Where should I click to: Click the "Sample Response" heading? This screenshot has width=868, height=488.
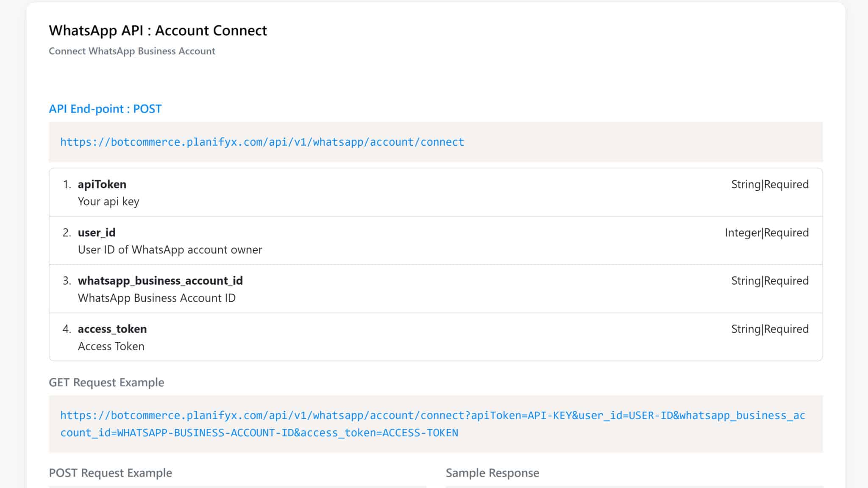click(492, 473)
